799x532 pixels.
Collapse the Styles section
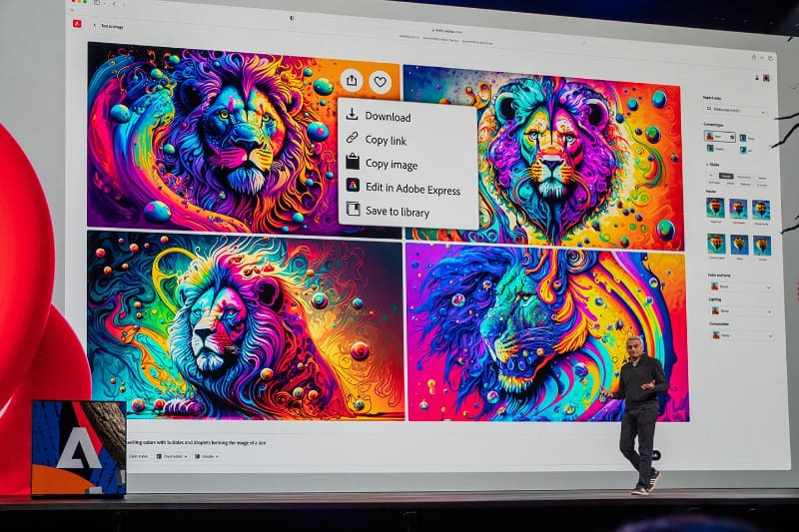click(x=712, y=165)
